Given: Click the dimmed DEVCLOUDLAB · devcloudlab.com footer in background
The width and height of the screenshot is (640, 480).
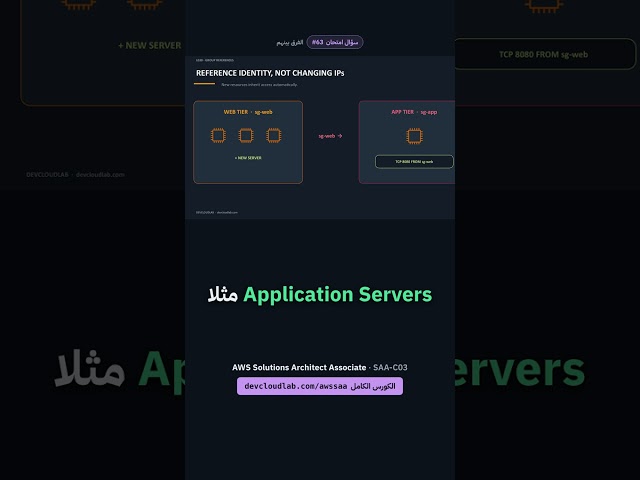Looking at the screenshot, I should tap(75, 175).
